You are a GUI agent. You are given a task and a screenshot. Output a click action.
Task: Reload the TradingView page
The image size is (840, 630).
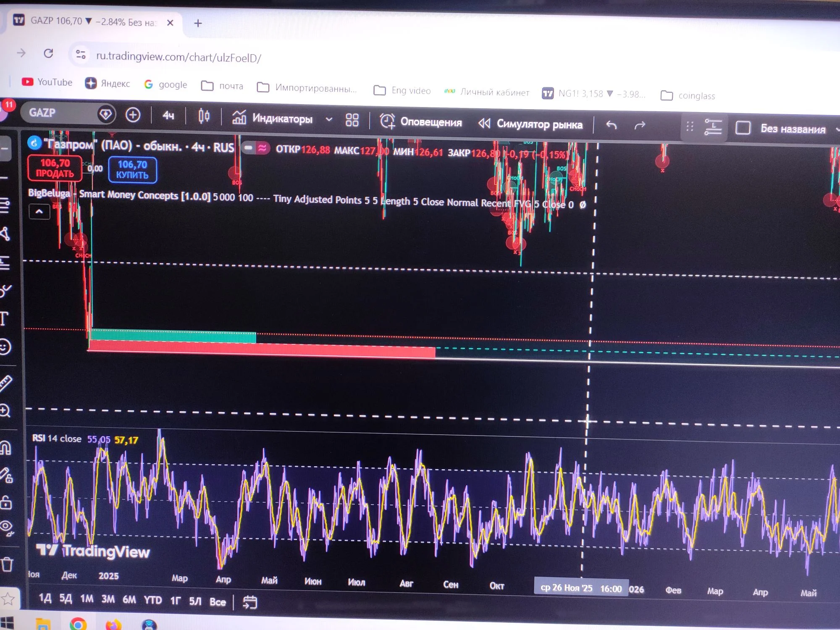click(x=48, y=53)
